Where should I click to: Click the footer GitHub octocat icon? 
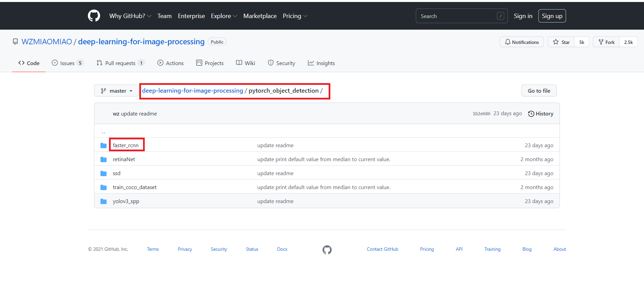point(327,250)
